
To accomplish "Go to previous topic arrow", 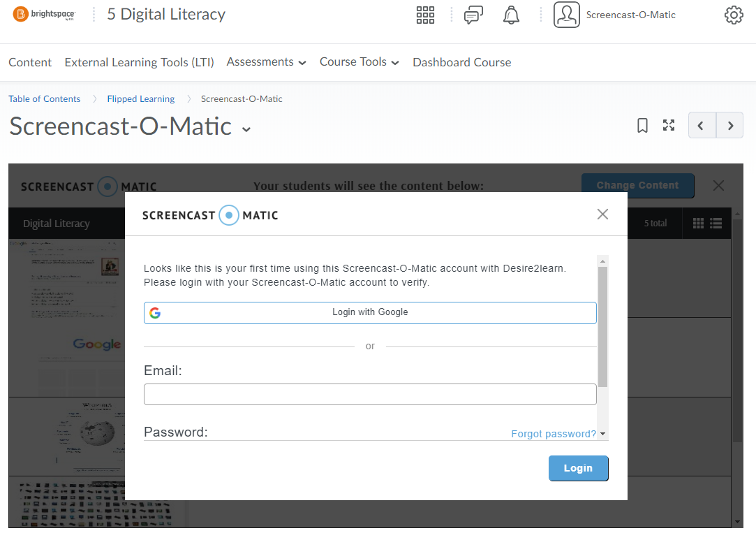I will point(702,126).
